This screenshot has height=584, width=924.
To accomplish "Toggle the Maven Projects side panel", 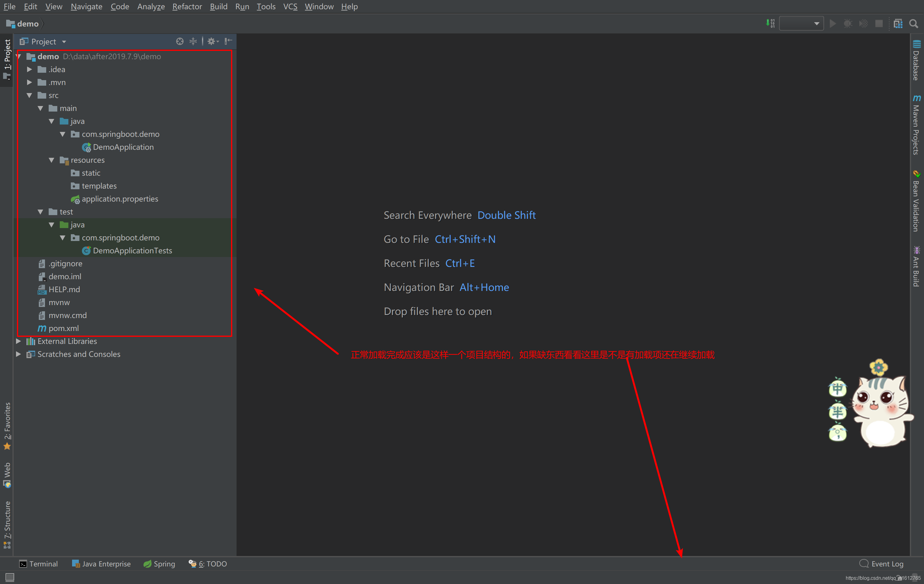I will (916, 125).
